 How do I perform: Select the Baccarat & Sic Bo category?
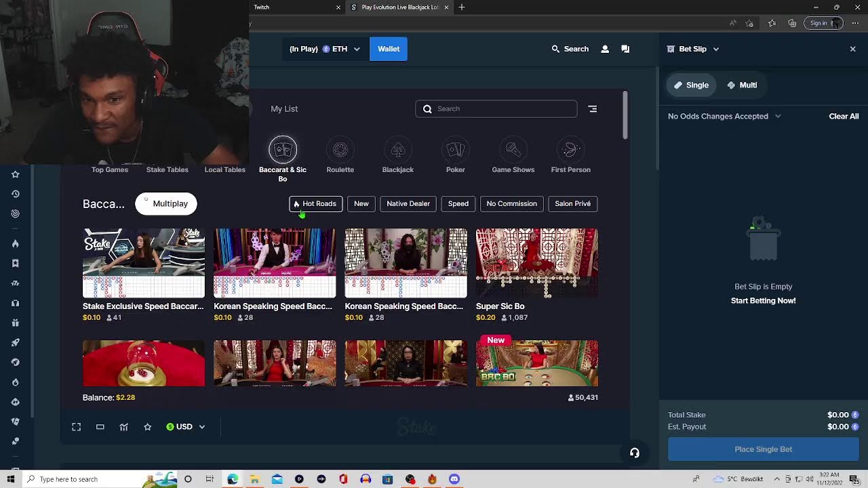click(283, 159)
